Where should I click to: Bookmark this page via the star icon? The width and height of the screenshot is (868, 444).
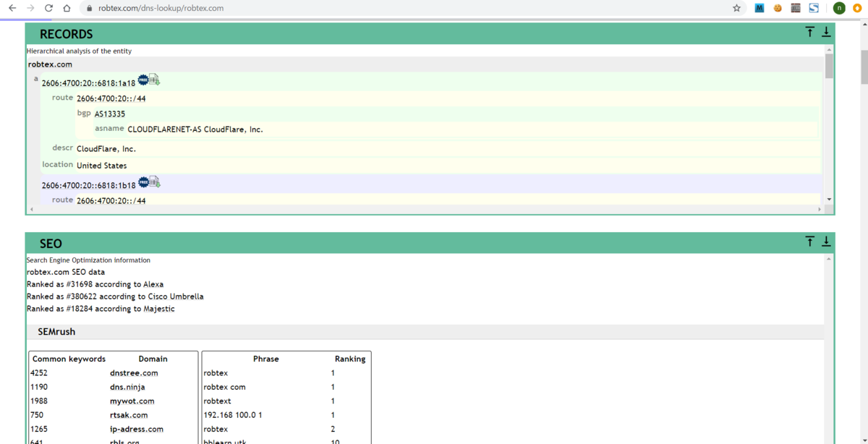click(x=736, y=8)
